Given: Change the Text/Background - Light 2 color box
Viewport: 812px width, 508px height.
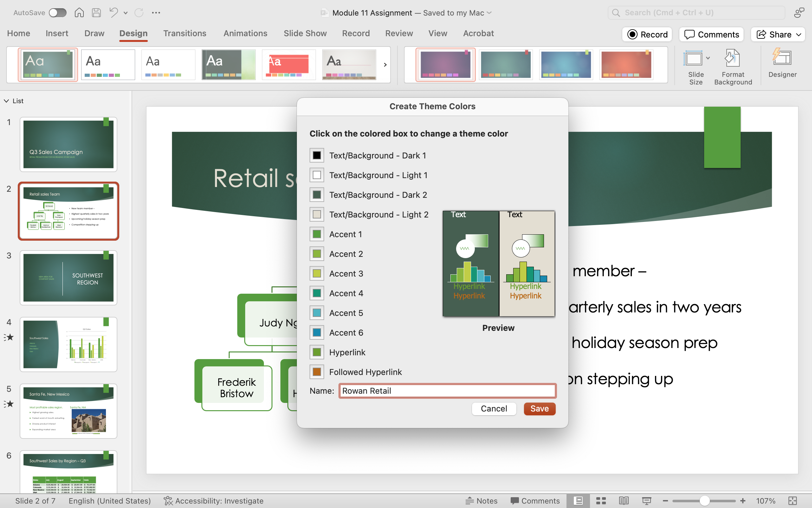Looking at the screenshot, I should click(x=317, y=214).
